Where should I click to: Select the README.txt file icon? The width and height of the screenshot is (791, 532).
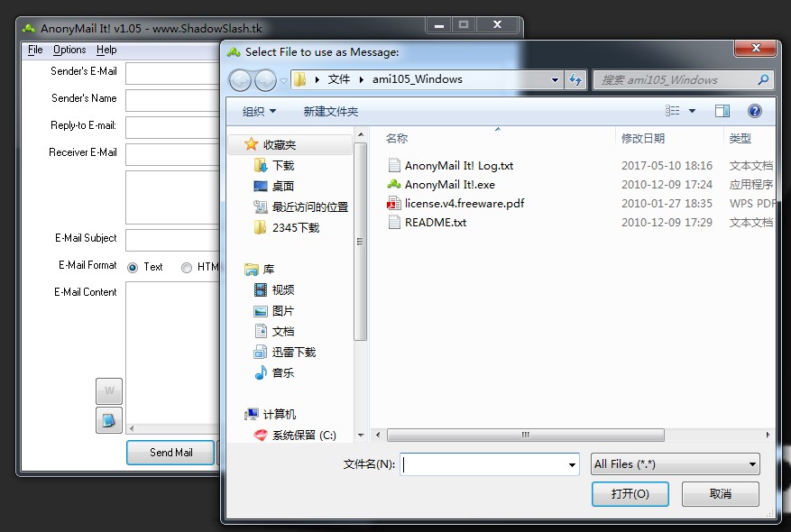pos(394,223)
